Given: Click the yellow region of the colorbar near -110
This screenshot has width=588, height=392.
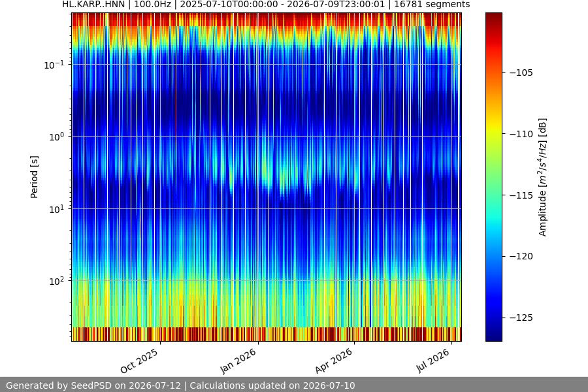Looking at the screenshot, I should coord(493,129).
